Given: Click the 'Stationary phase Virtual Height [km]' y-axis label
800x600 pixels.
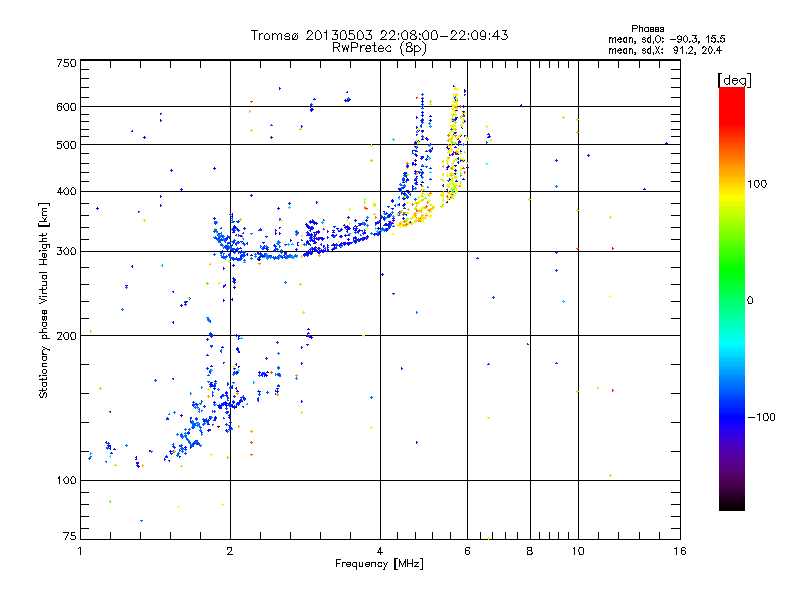Looking at the screenshot, I should click(44, 301).
